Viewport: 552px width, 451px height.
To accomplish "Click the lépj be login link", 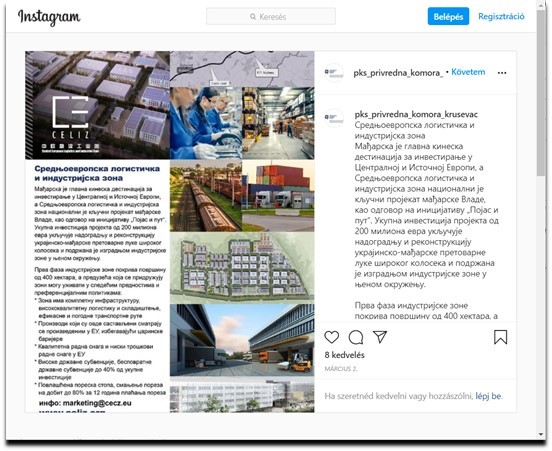I will tap(488, 396).
